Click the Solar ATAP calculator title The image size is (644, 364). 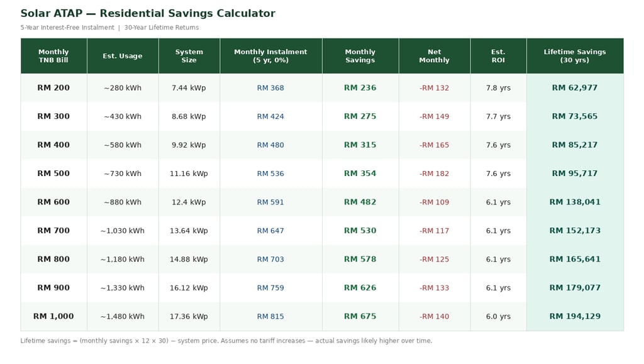pyautogui.click(x=148, y=14)
